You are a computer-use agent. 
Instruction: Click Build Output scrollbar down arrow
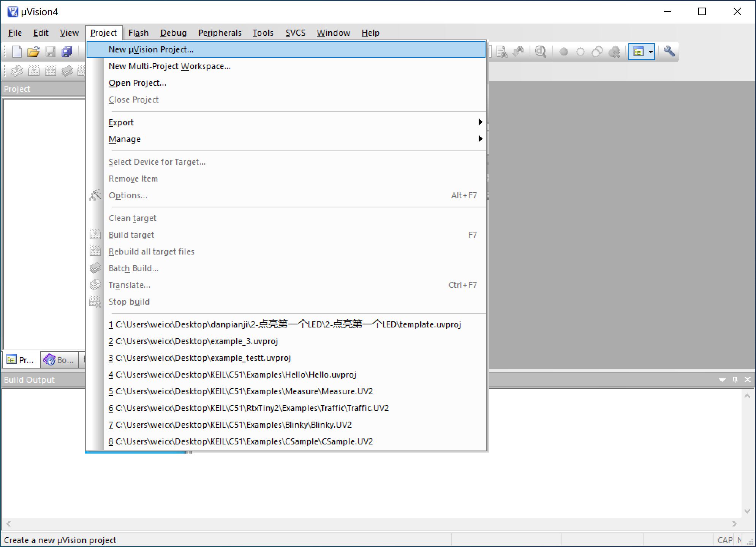coord(747,511)
